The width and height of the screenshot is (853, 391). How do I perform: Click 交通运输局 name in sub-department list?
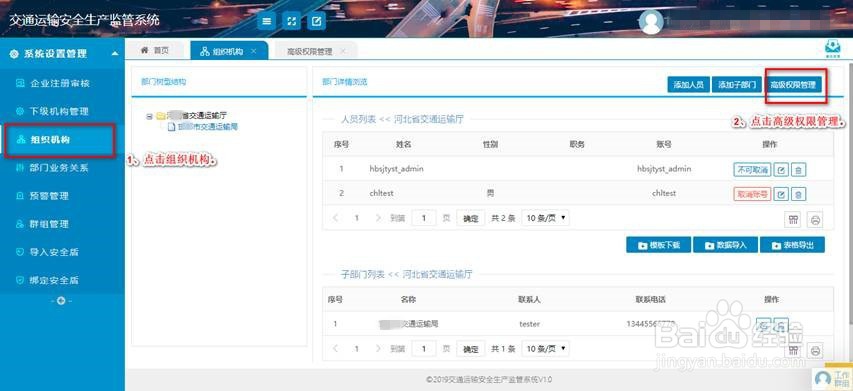[410, 324]
